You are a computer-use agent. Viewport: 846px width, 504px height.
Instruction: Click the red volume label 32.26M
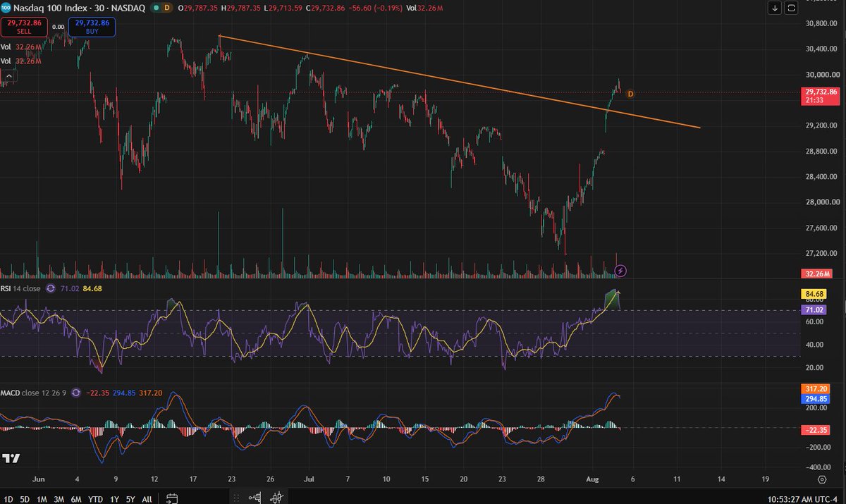(x=816, y=273)
